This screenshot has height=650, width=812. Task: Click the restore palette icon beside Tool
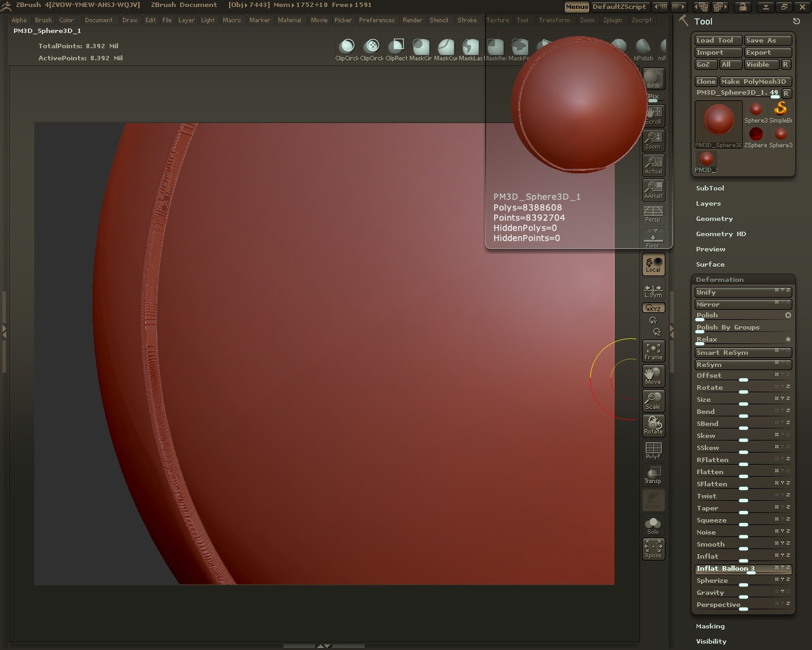click(x=796, y=21)
